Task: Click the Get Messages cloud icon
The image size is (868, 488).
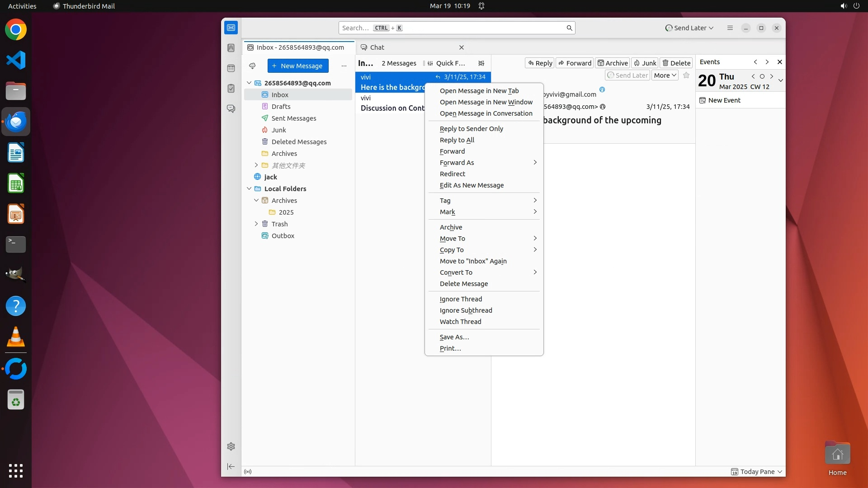Action: tap(252, 66)
